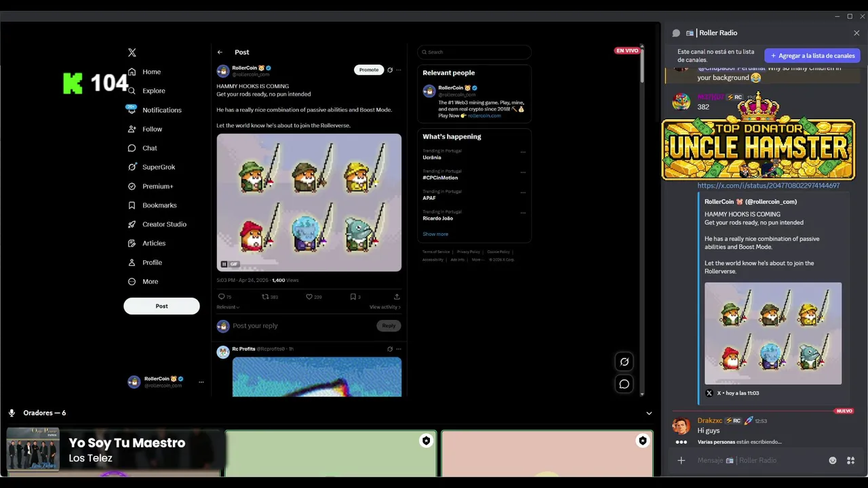Open Terms of Service footer link

tap(436, 252)
